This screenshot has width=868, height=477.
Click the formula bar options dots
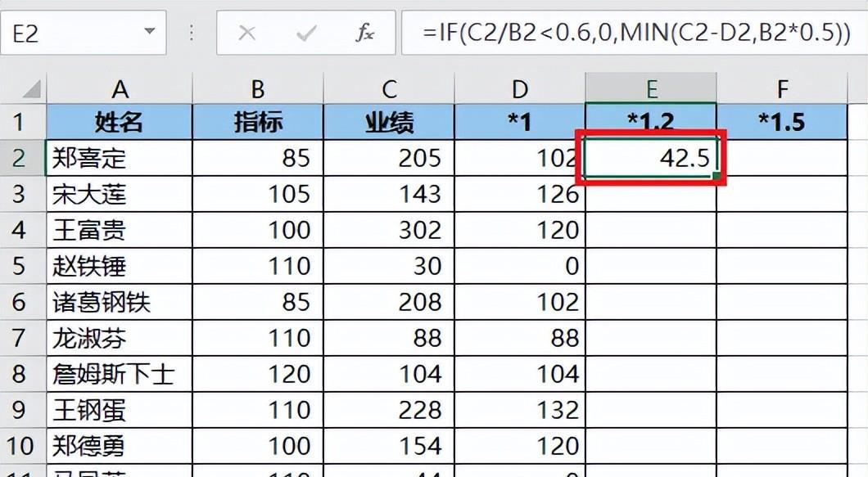192,34
